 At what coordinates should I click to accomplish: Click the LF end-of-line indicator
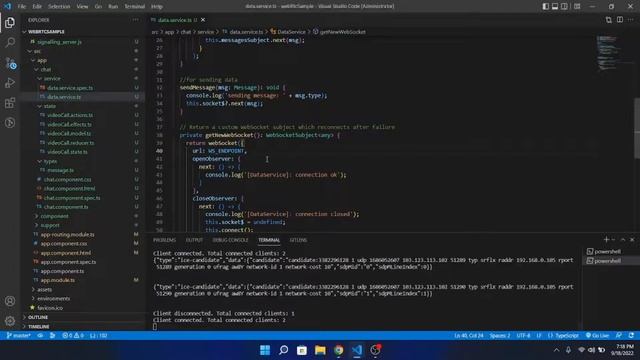tap(539, 336)
